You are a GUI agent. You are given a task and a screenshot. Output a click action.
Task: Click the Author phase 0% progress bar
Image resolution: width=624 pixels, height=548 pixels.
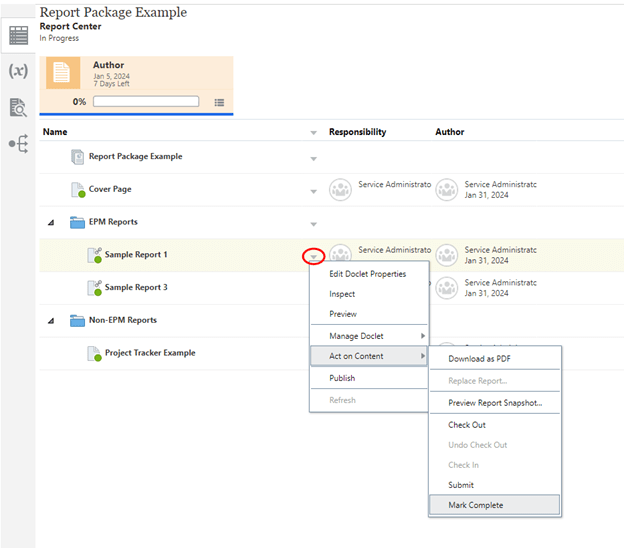point(145,102)
